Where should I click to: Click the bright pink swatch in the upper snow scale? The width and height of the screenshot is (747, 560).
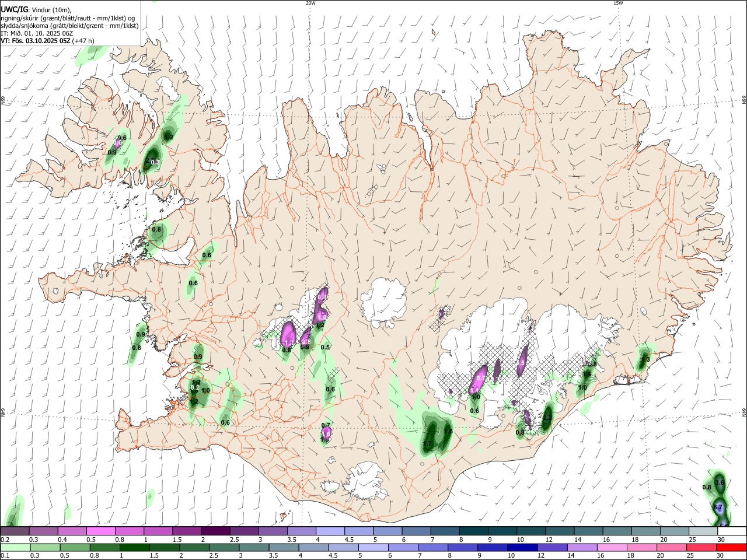pyautogui.click(x=100, y=531)
